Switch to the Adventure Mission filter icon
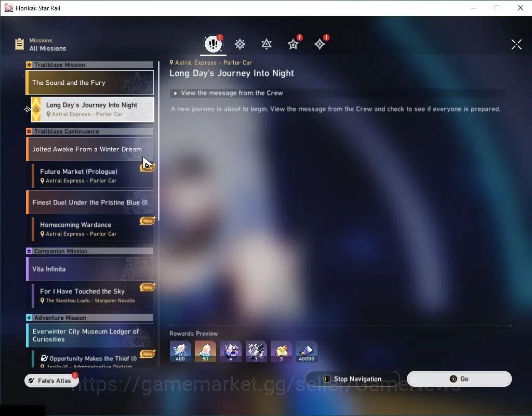Viewport: 532px width, 416px height. 320,44
